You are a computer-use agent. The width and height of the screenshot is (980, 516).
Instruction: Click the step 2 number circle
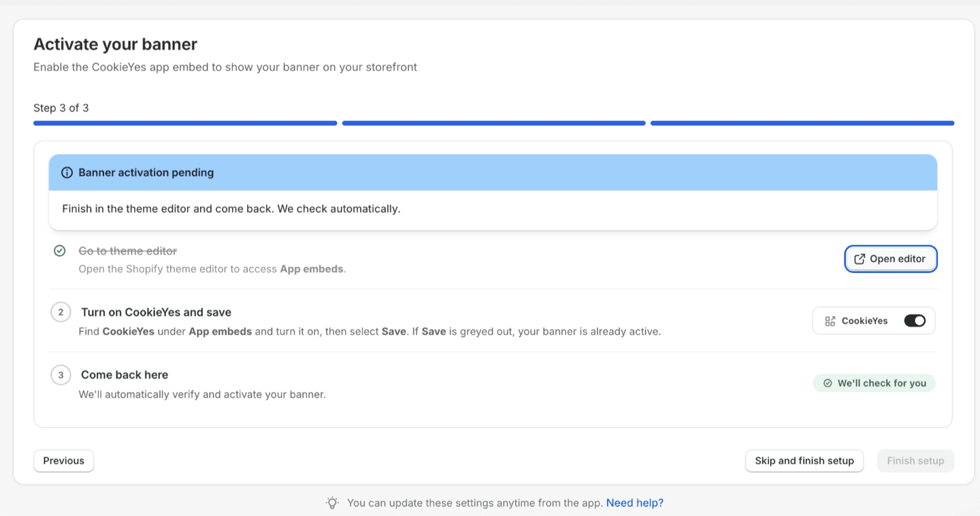click(x=61, y=312)
